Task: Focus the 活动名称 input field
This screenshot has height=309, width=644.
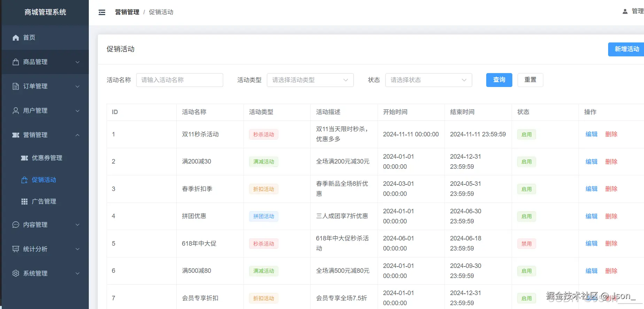Action: [179, 80]
